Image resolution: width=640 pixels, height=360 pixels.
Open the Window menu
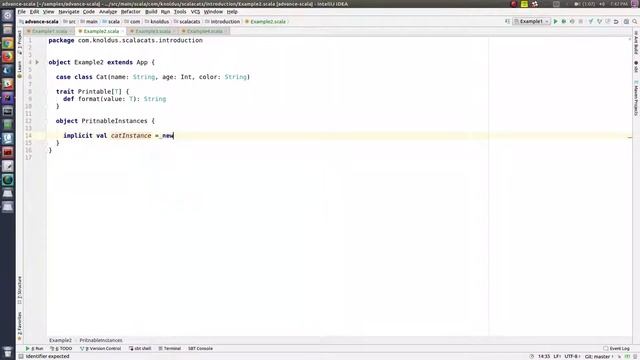(213, 12)
